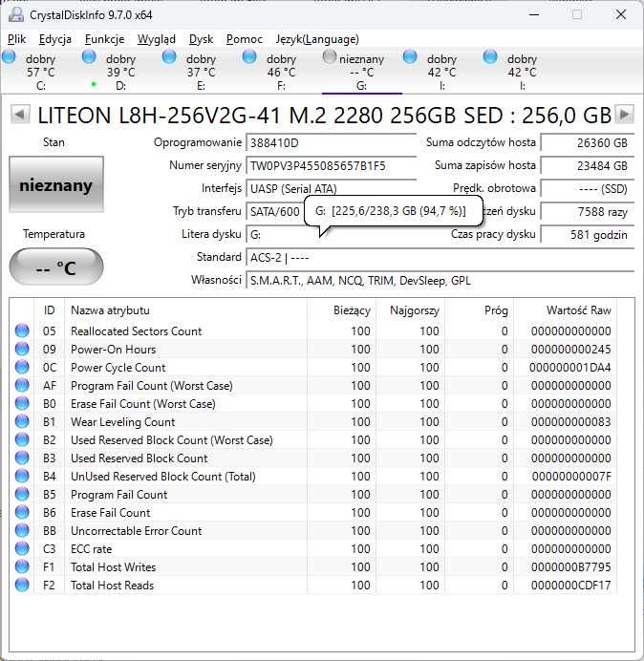The image size is (644, 661).
Task: Open the Język(Language) menu
Action: pos(317,39)
